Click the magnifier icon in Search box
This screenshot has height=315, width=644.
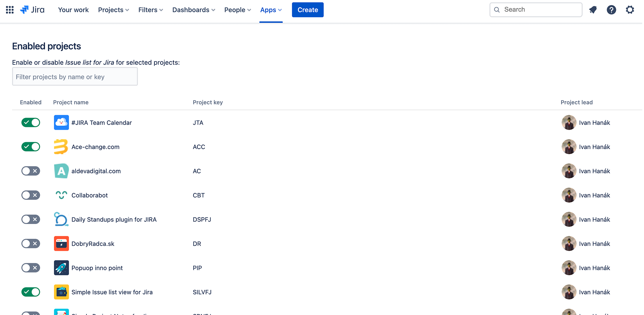497,10
